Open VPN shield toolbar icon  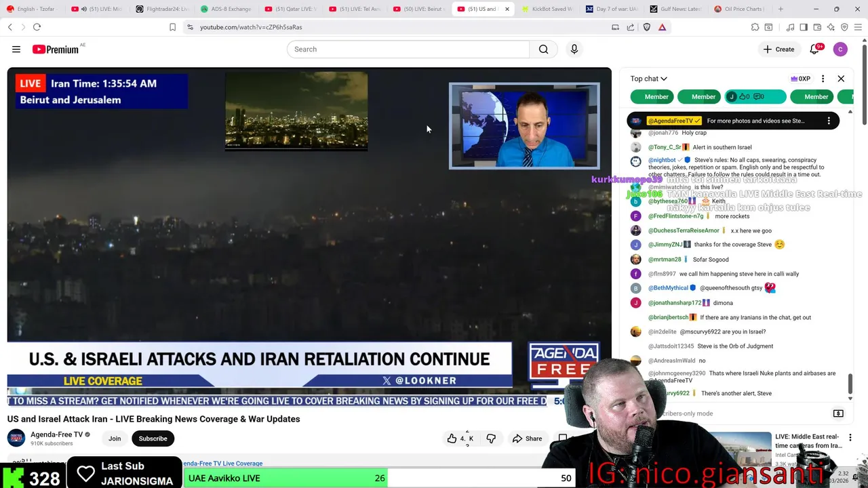click(x=844, y=27)
